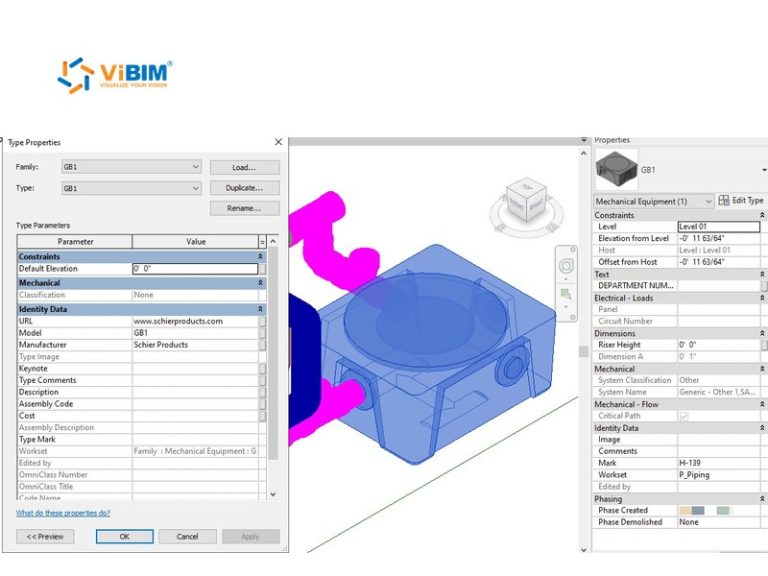Click the associate button beside Manufacturer value
Screen dimensions: 768x576
(x=263, y=345)
